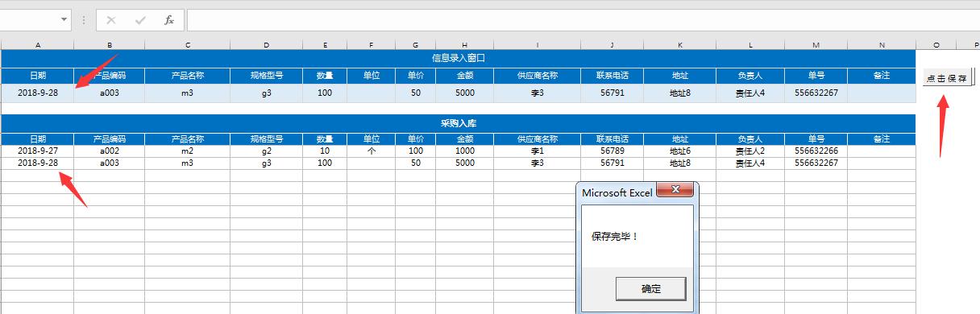
Task: Click 地址8 in the entry window row
Action: pos(679,93)
